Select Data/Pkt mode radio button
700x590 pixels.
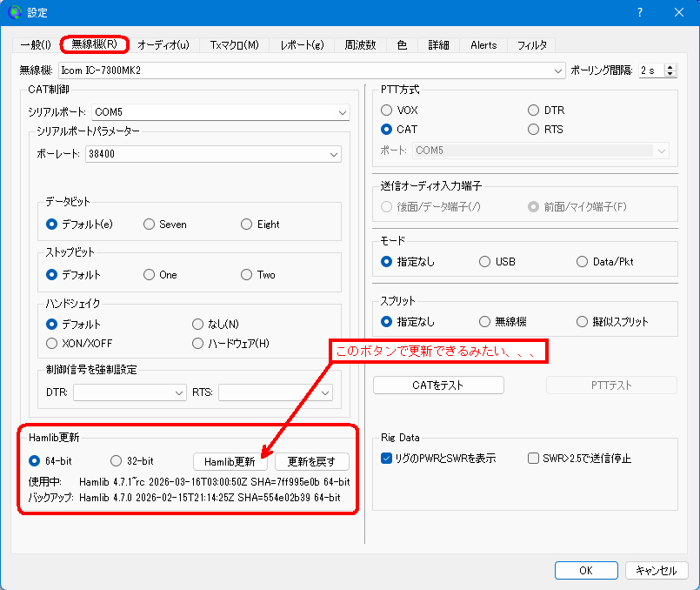(583, 261)
